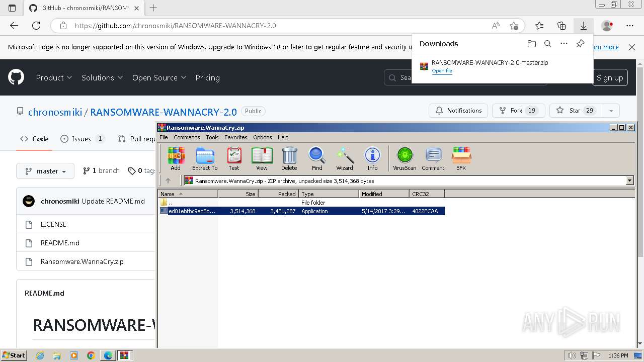This screenshot has width=644, height=362.
Task: Open the WinRAR Commands menu
Action: click(x=187, y=137)
